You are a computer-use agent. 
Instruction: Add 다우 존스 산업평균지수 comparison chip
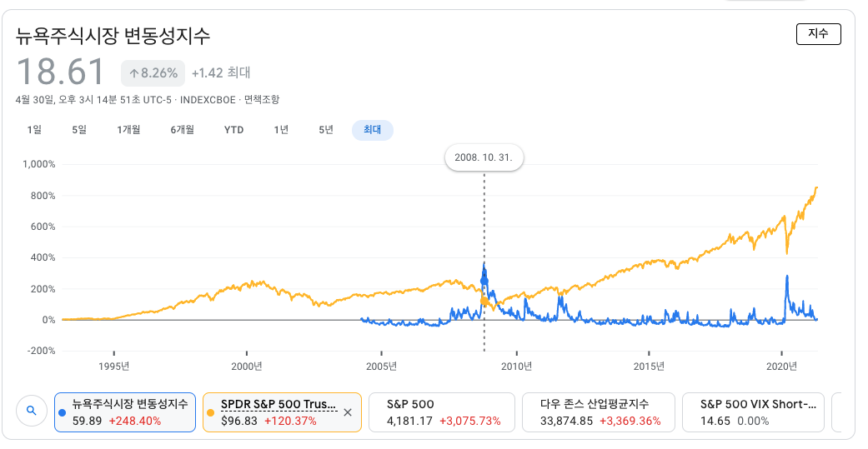(x=599, y=412)
